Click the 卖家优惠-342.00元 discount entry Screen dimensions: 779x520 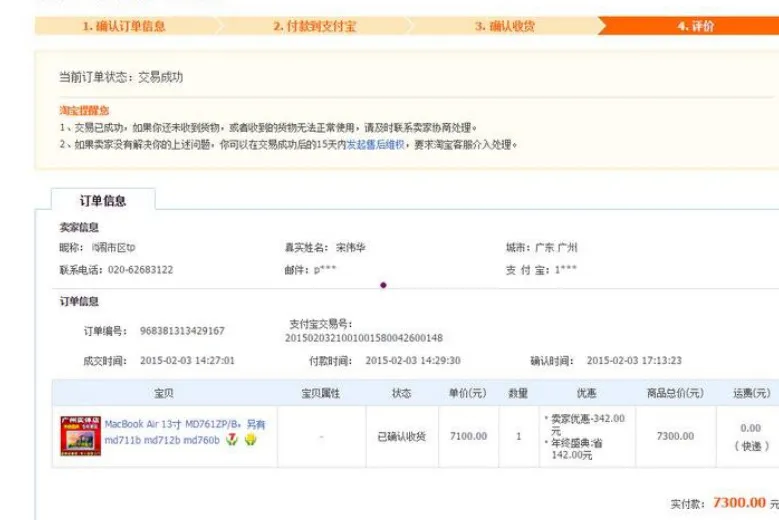[x=585, y=425]
